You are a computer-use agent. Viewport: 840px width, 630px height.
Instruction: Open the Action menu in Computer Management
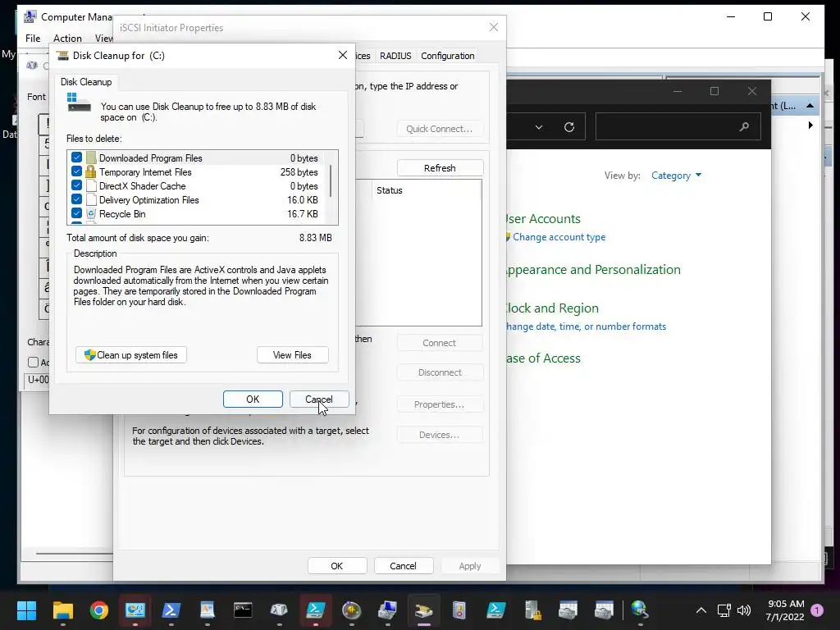click(x=67, y=38)
